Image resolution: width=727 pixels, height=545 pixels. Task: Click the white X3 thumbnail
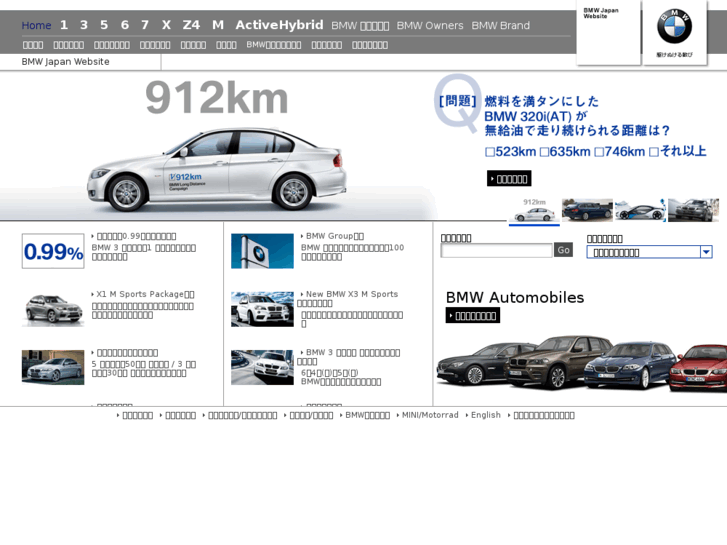tap(262, 309)
